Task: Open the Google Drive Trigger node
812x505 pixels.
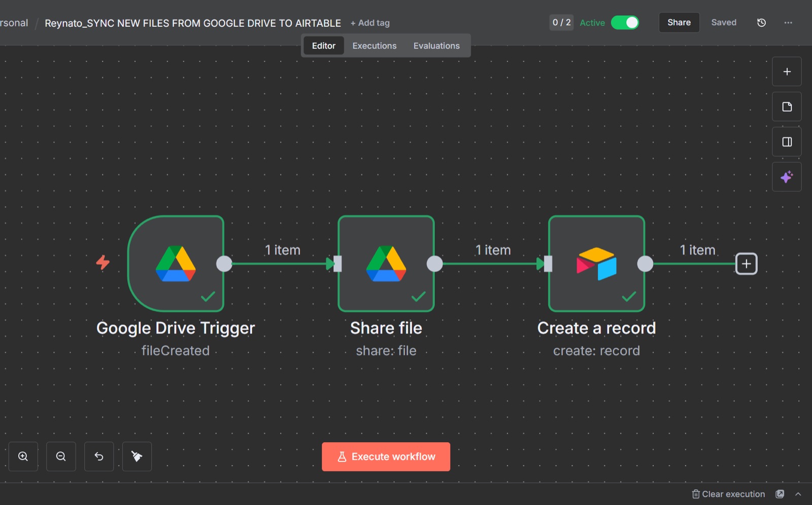Action: [176, 264]
